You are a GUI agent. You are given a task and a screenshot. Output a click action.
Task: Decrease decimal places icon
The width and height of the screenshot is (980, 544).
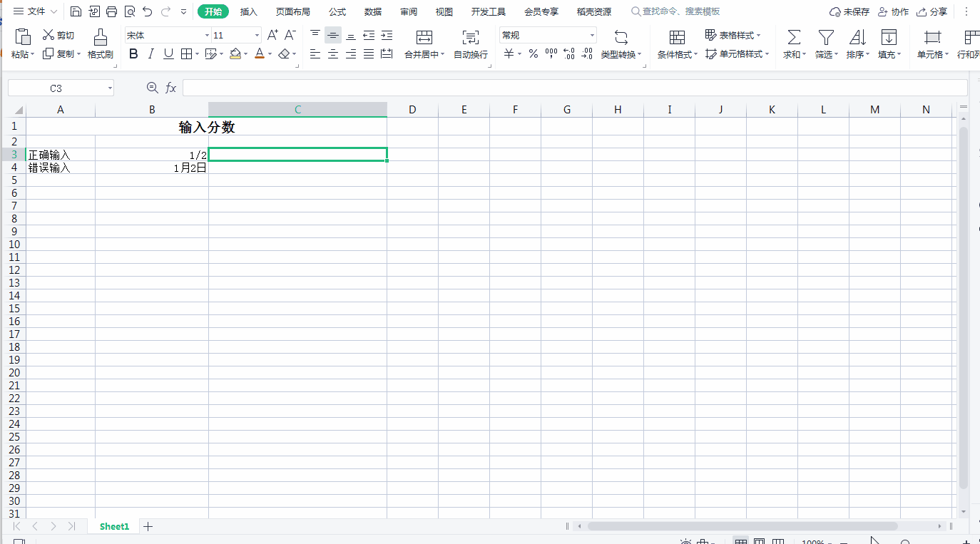click(587, 53)
